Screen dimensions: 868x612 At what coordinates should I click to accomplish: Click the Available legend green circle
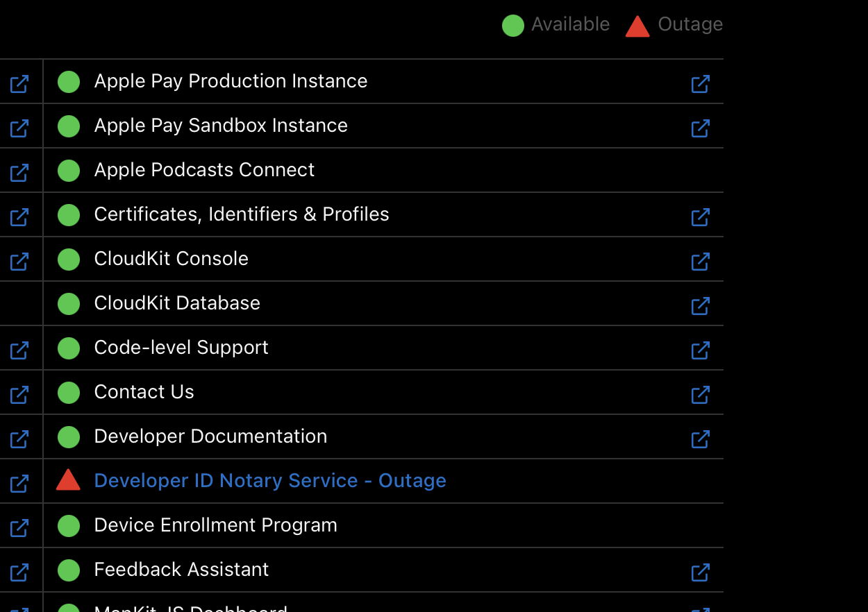(x=512, y=26)
